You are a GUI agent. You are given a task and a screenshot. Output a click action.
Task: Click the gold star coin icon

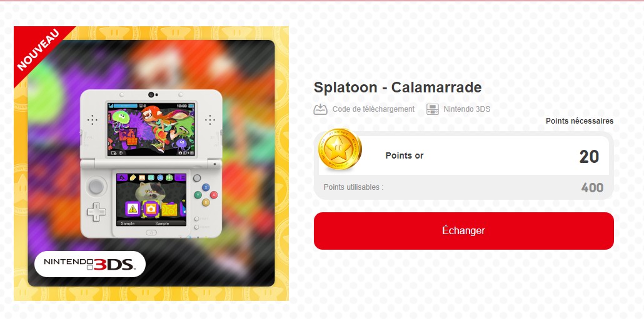coord(340,150)
